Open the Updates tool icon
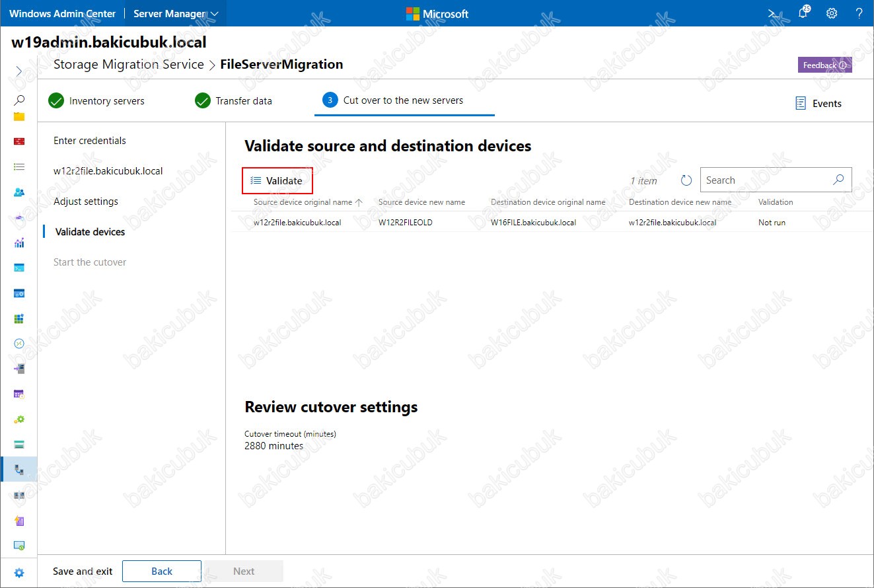The image size is (874, 588). [x=19, y=545]
